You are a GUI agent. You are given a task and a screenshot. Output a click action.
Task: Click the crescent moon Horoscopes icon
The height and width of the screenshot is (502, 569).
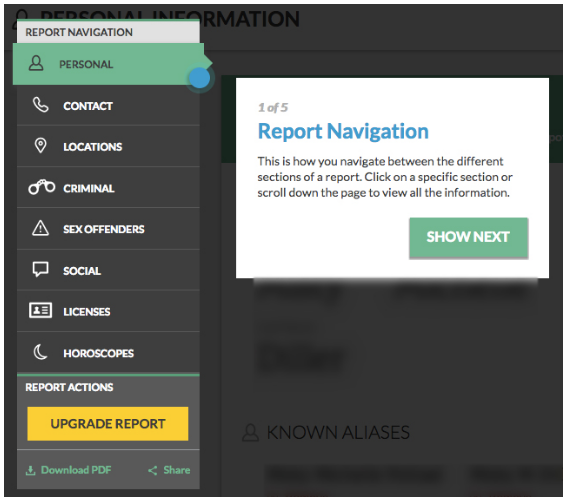click(x=40, y=352)
